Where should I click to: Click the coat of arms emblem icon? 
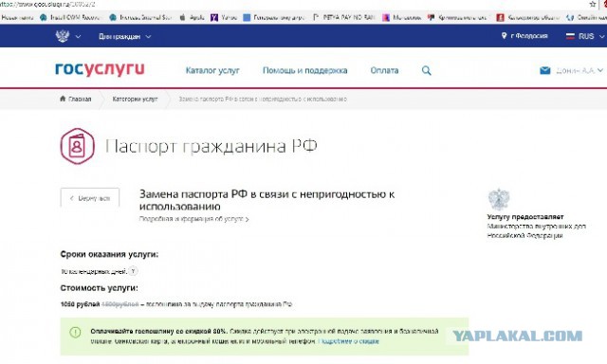pos(63,36)
